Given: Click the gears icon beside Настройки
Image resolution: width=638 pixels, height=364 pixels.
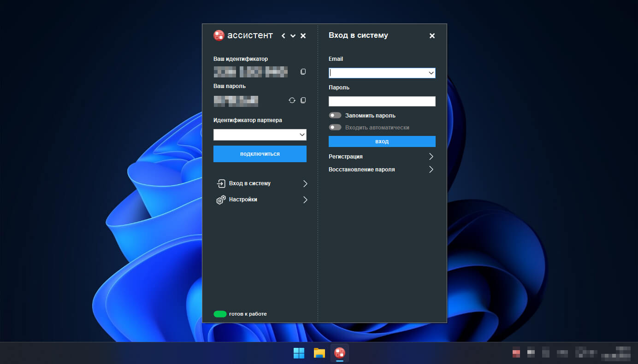Looking at the screenshot, I should pos(221,200).
